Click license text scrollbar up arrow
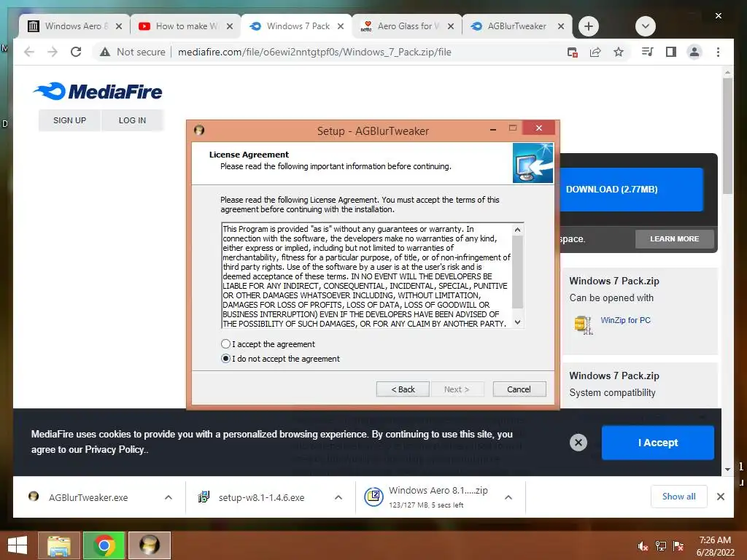 [x=517, y=230]
